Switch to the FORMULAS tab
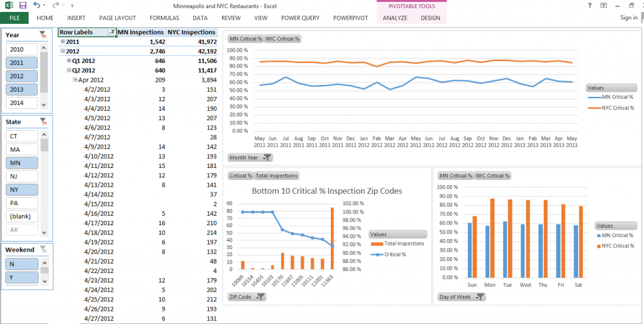The height and width of the screenshot is (324, 644). point(164,18)
